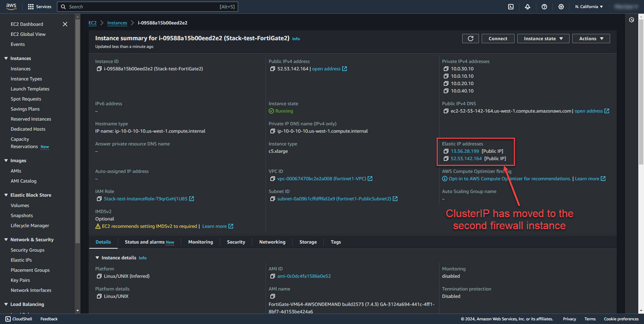Copy the AMI name
644x324 pixels.
pyautogui.click(x=273, y=296)
